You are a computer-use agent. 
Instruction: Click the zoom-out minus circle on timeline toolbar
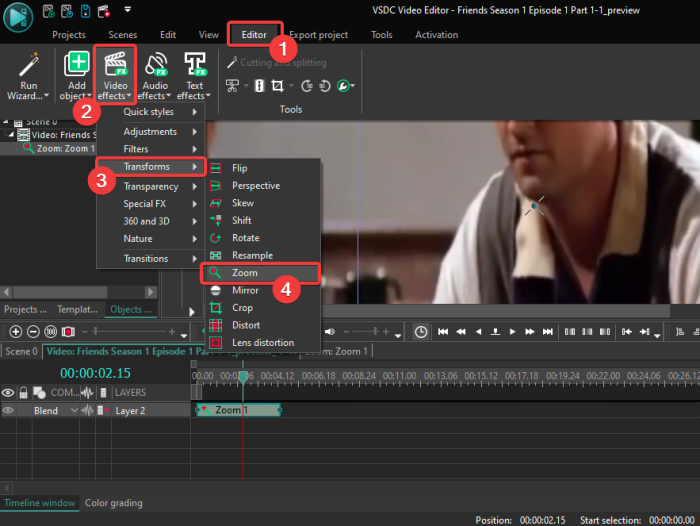point(33,332)
